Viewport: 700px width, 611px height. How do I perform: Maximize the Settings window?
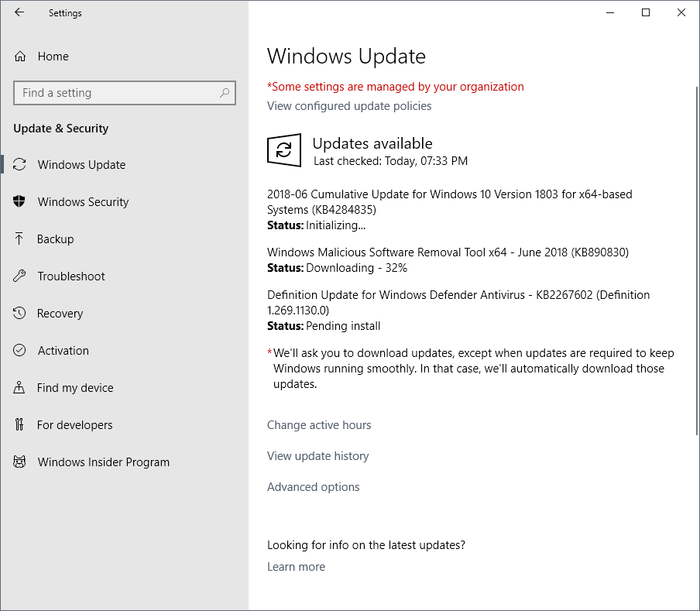pyautogui.click(x=646, y=12)
